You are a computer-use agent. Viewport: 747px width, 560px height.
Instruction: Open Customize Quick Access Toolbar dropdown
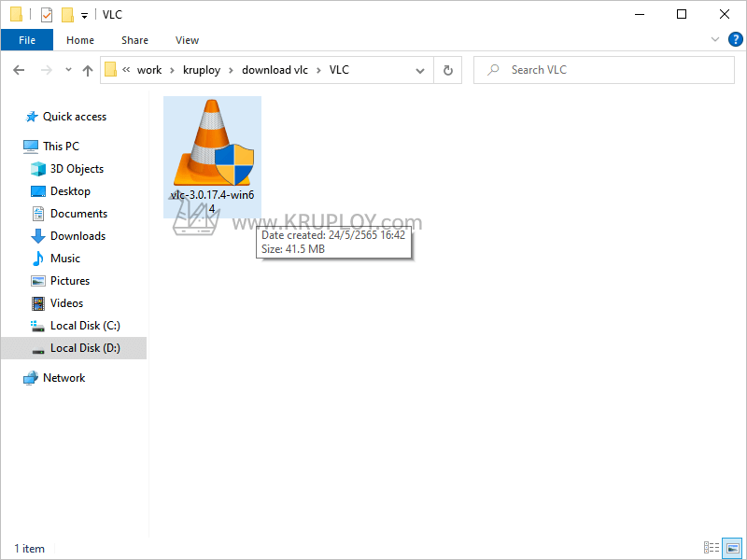click(84, 16)
